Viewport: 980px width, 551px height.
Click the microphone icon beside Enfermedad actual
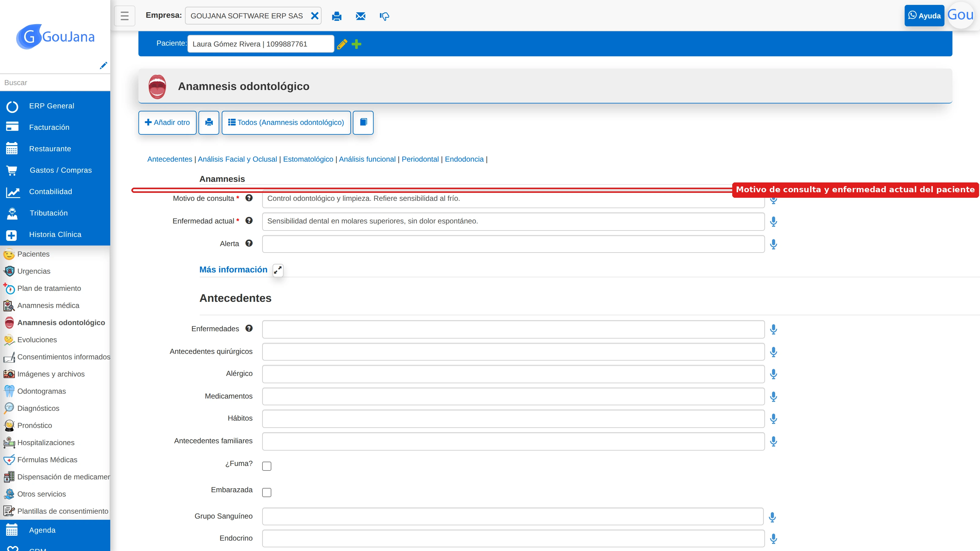point(773,221)
